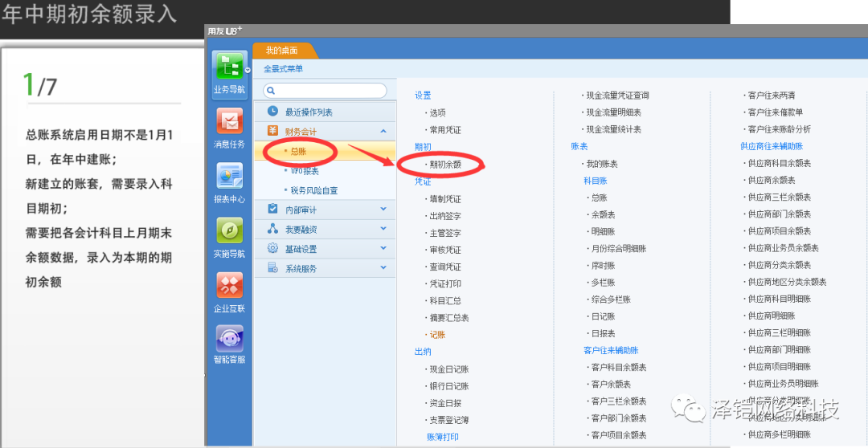Expand the 内部审计 section
Image resolution: width=868 pixels, height=448 pixels.
[x=383, y=210]
